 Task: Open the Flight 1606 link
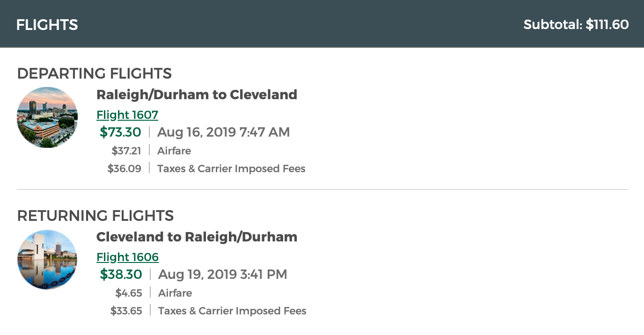tap(127, 257)
